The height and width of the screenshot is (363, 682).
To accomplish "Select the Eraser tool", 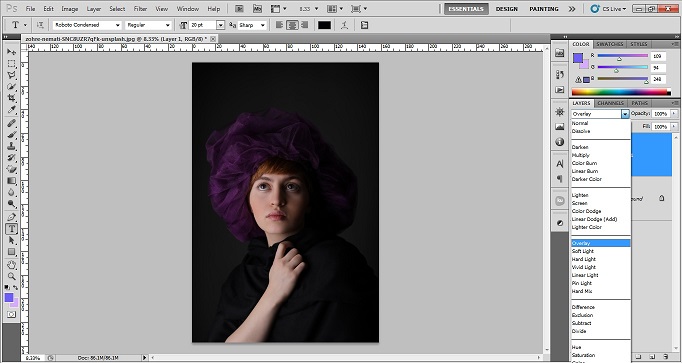I will pos(11,169).
